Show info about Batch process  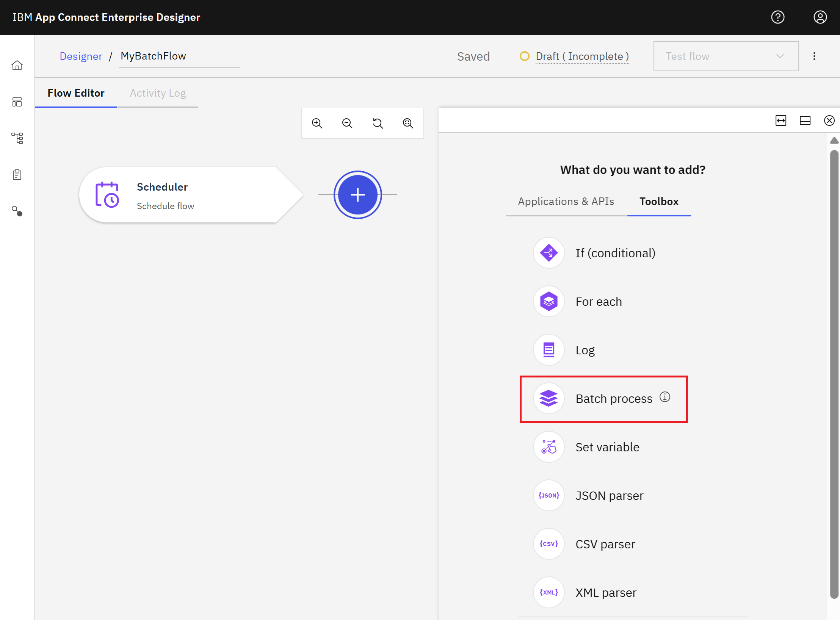[x=665, y=397]
